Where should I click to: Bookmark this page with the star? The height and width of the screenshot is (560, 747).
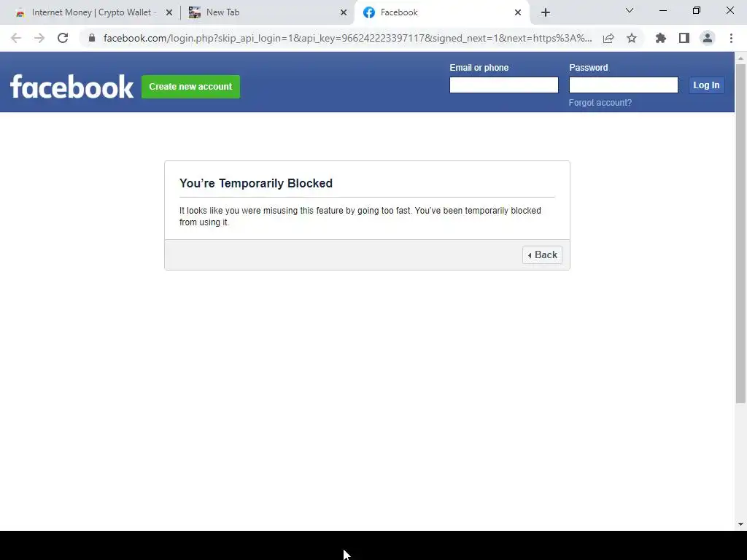(x=632, y=38)
